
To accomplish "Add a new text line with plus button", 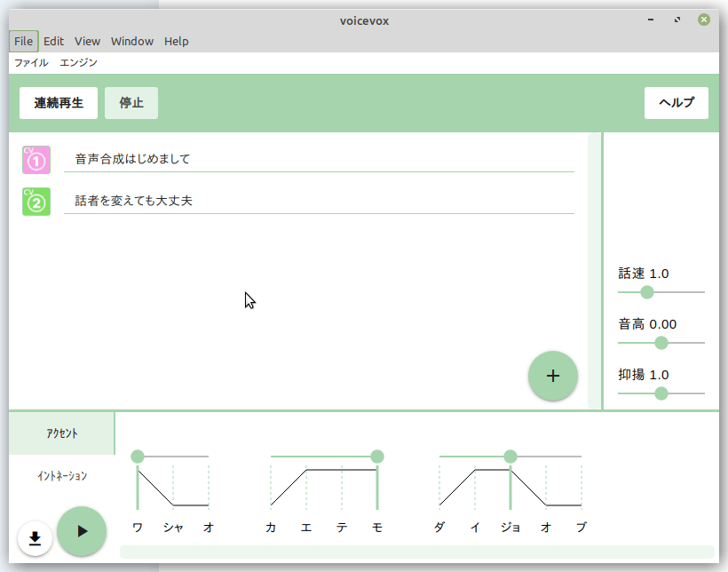I will (x=552, y=376).
